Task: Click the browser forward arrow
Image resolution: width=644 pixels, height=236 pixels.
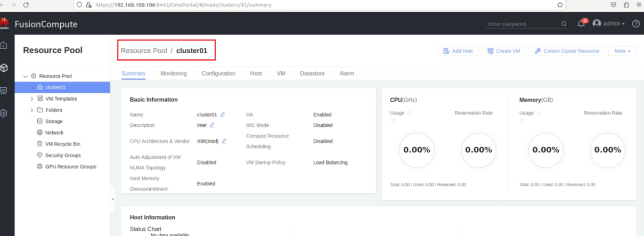Action: click(12, 5)
